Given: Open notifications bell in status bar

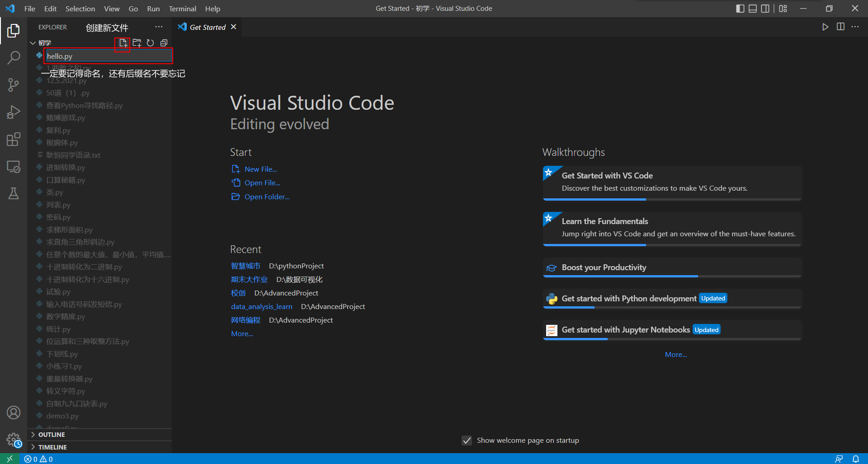Looking at the screenshot, I should (856, 459).
